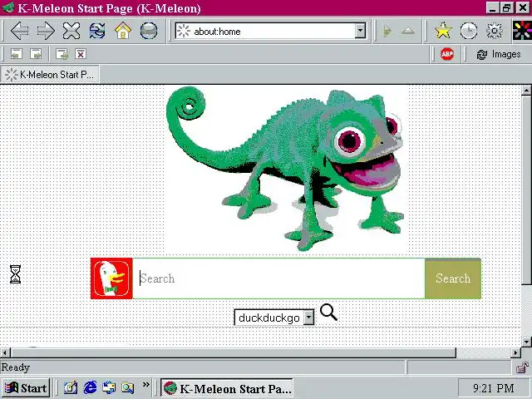Click the status bar security lock icon
Image resolution: width=532 pixels, height=399 pixels.
(522, 367)
